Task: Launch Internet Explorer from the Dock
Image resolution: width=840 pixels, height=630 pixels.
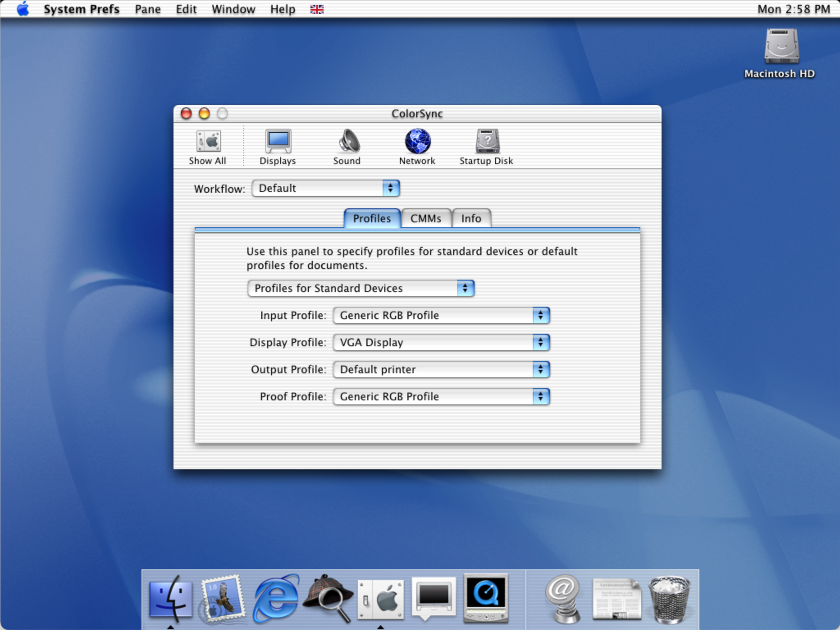Action: click(x=275, y=598)
